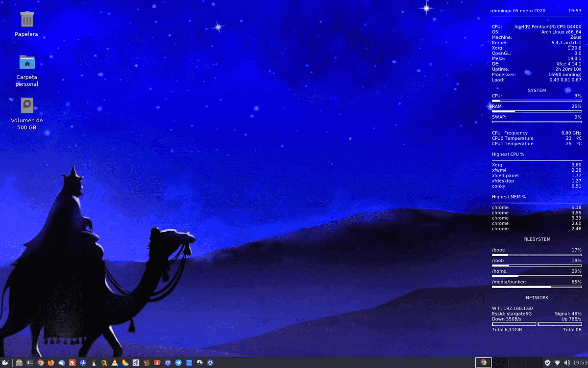Launch Telegram from the panel
The height and width of the screenshot is (368, 588).
178,363
